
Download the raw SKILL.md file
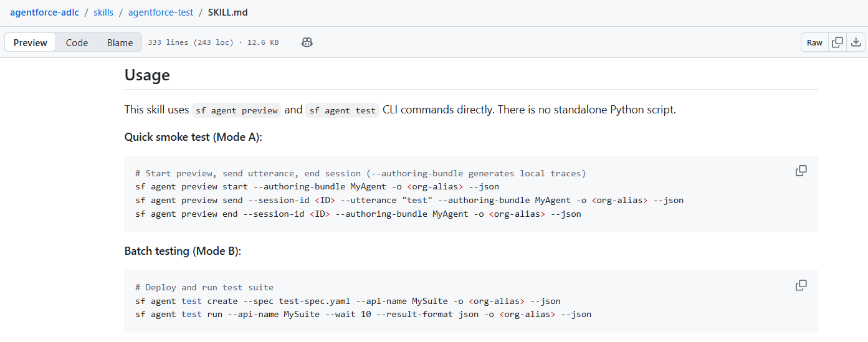(x=856, y=42)
